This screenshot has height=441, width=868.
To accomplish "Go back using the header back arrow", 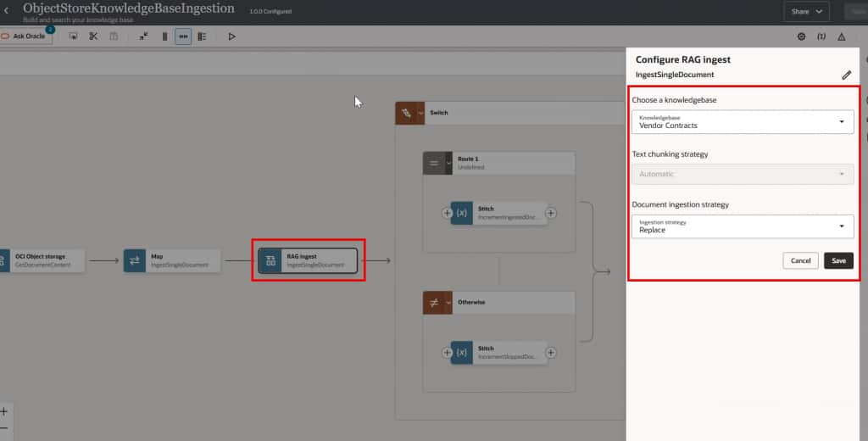I will coord(7,10).
